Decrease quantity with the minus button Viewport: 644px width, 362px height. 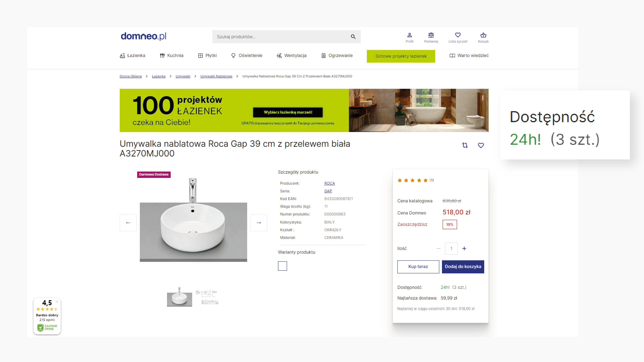tap(438, 248)
